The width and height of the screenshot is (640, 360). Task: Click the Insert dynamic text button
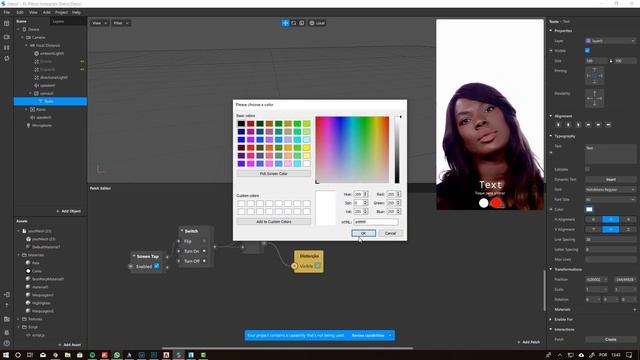tap(611, 180)
